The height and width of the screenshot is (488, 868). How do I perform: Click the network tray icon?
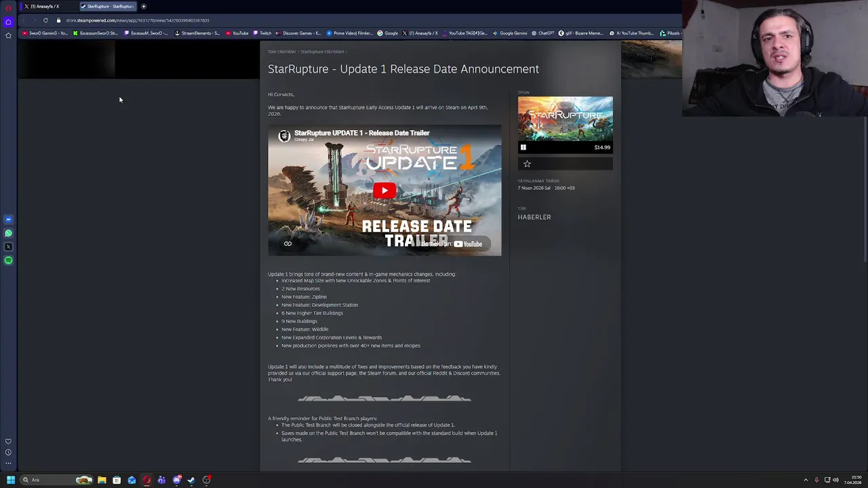tap(827, 480)
